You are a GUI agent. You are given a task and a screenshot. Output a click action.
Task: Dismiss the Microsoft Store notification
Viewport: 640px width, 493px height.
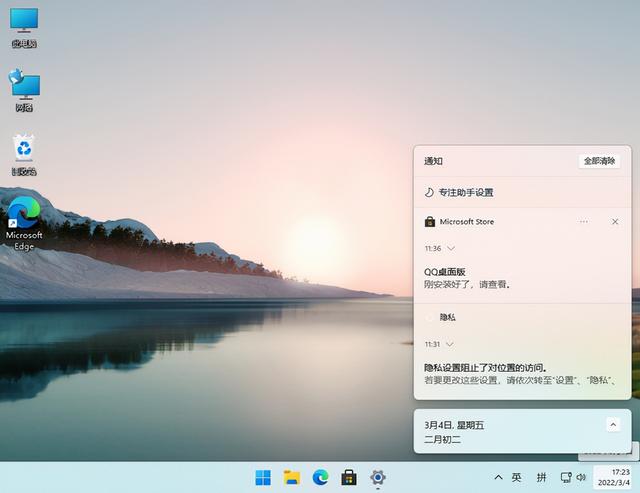pos(615,222)
